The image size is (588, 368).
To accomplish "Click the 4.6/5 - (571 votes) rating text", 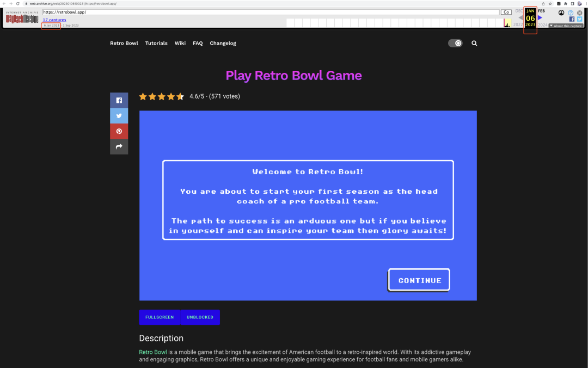I will [x=215, y=96].
